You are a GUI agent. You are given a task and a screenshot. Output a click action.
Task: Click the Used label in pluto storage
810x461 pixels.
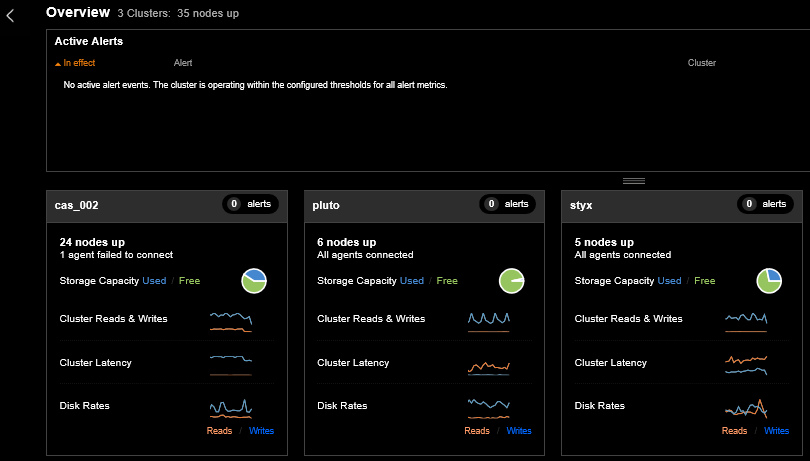click(x=412, y=281)
